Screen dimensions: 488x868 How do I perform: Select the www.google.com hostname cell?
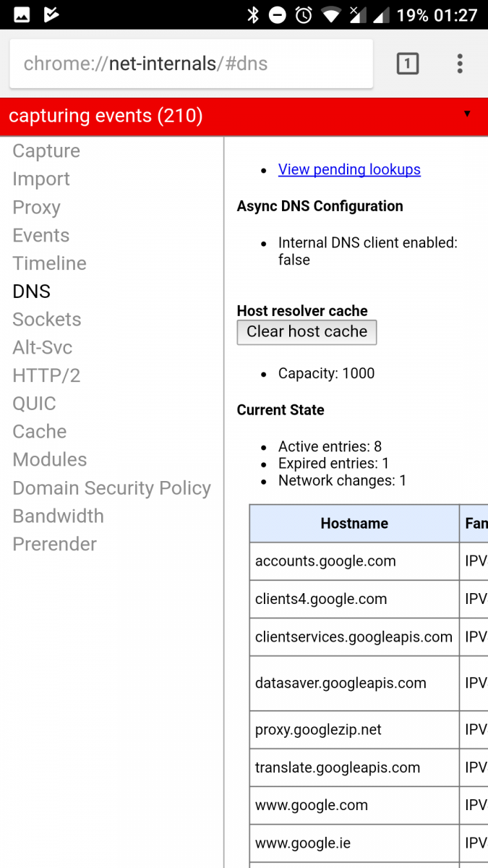pos(354,806)
